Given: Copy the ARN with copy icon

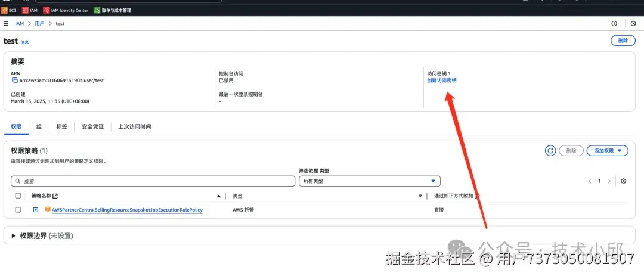Looking at the screenshot, I should [15, 80].
